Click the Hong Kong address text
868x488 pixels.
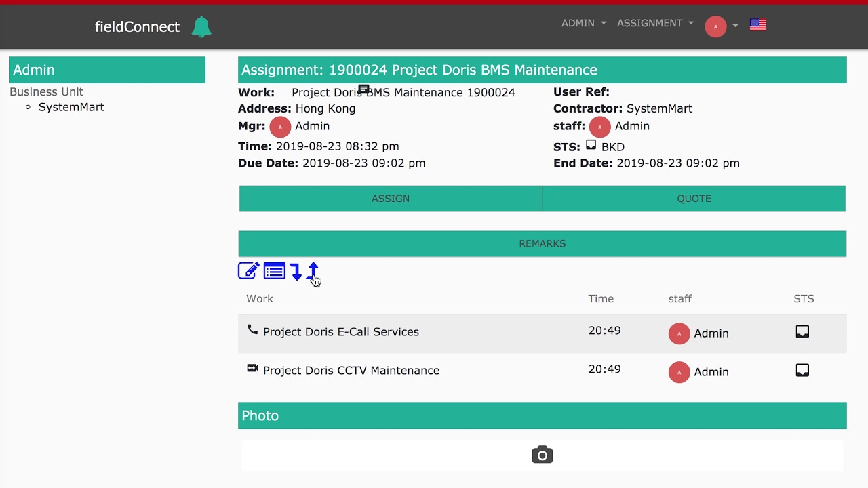(x=325, y=108)
